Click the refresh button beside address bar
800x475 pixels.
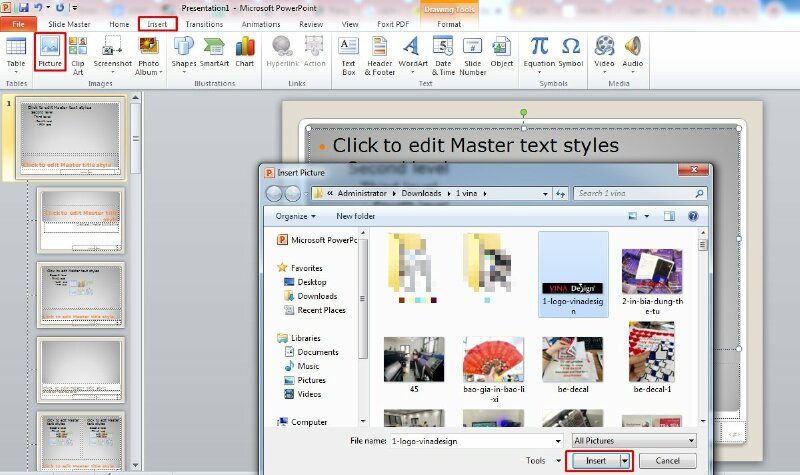tap(561, 193)
